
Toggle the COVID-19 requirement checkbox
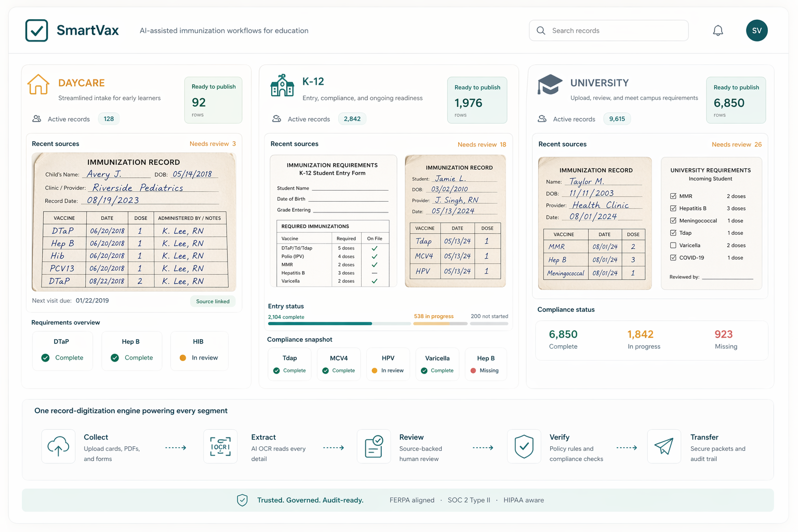[673, 257]
